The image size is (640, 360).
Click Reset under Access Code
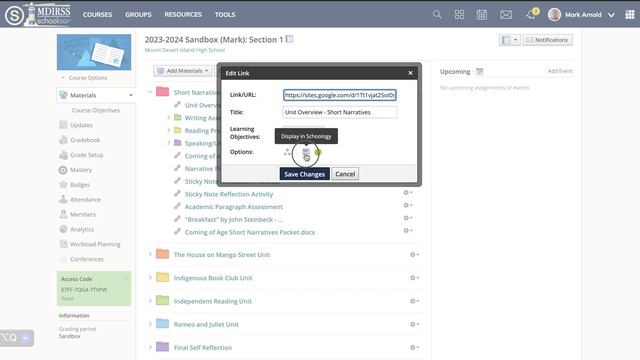[67, 299]
